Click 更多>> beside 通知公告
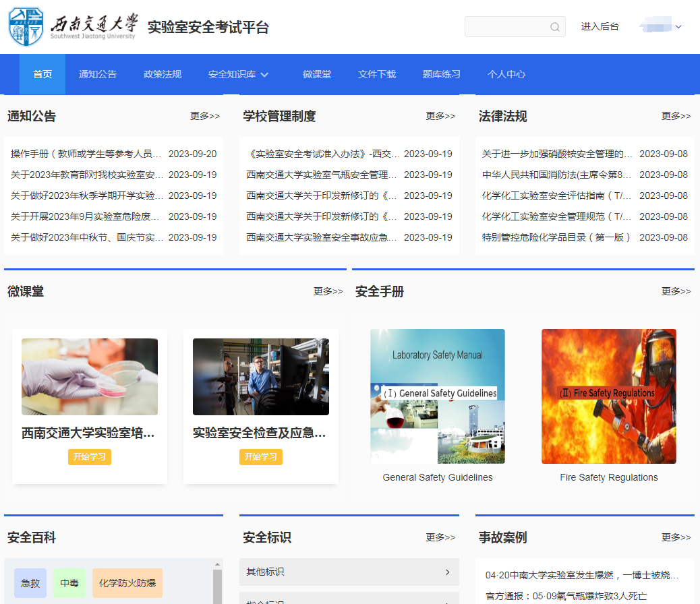700x604 pixels. click(204, 116)
